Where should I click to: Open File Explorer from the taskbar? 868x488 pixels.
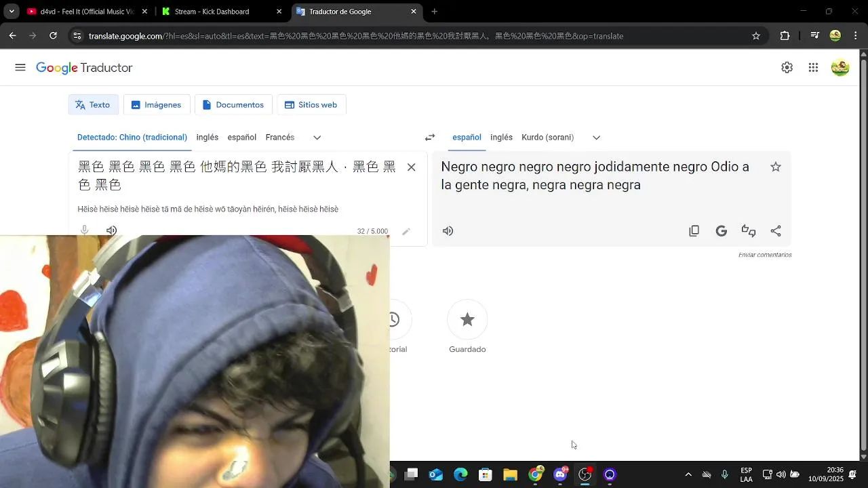tap(510, 475)
